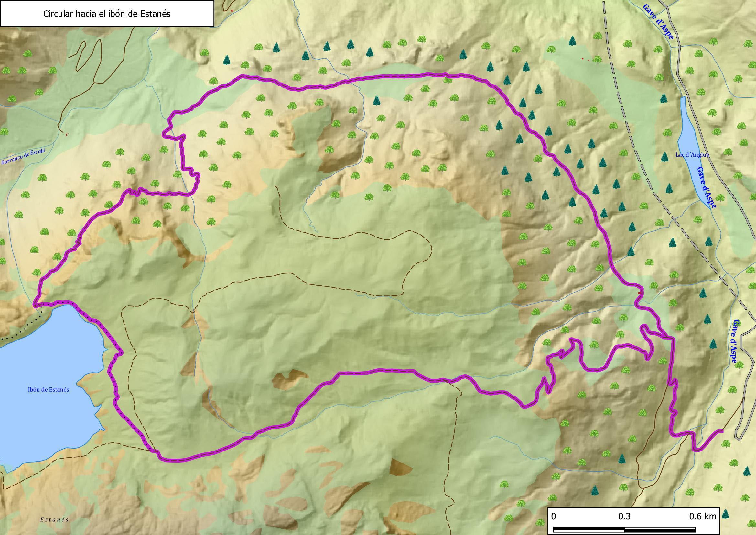Click the 'Ibón de Estanés' lake label
Screen dimensions: 756x535
click(x=49, y=389)
